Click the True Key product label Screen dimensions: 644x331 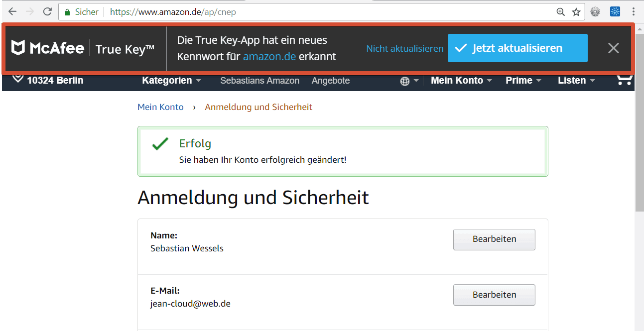(x=125, y=48)
